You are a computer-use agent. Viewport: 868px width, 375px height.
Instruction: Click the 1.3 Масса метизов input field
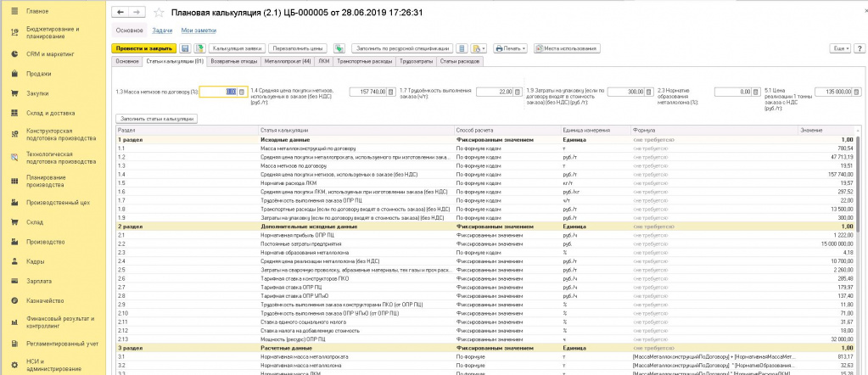[x=219, y=92]
